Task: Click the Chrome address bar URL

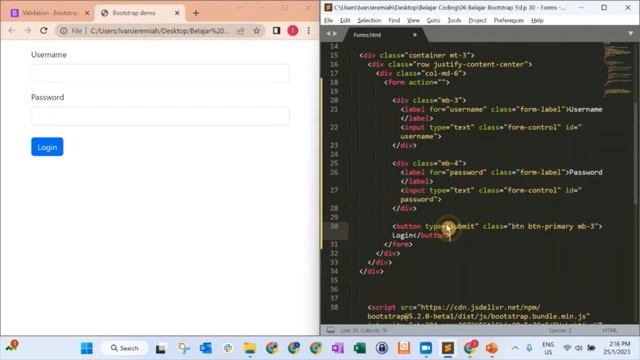Action: tap(159, 31)
